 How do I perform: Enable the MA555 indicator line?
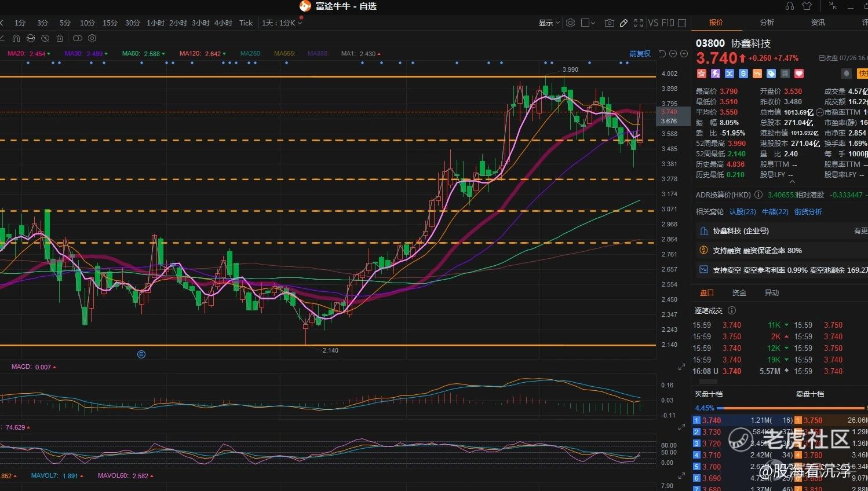pos(285,54)
